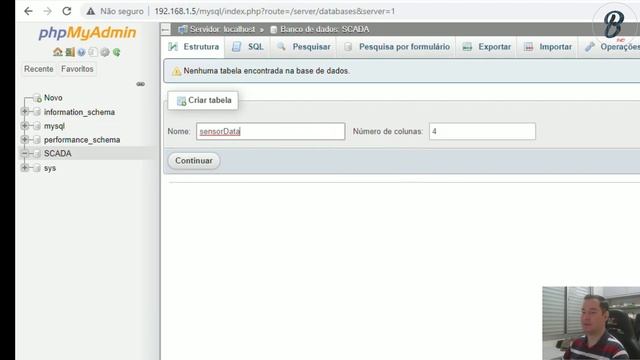Click the SCADA database cylinder icon
640x360 pixels.
[37, 153]
